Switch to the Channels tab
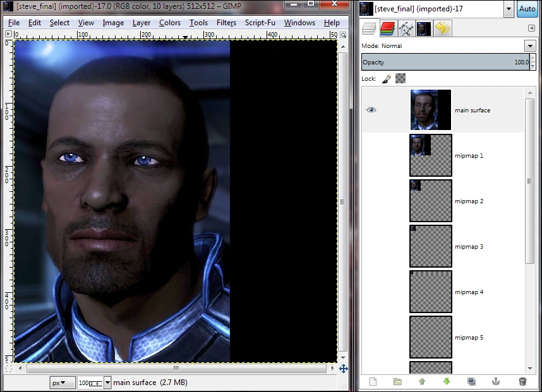 pos(387,28)
